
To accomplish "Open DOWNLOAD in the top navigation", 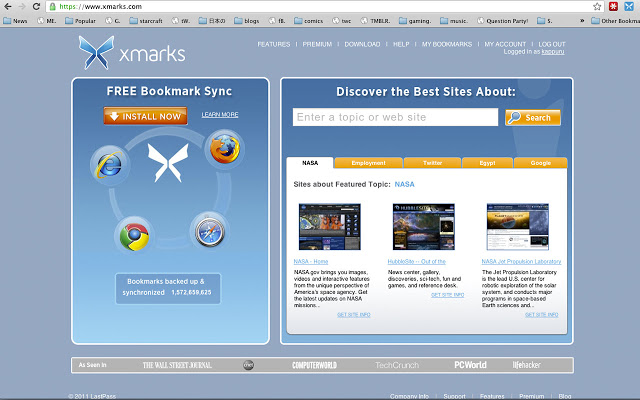I will [362, 44].
